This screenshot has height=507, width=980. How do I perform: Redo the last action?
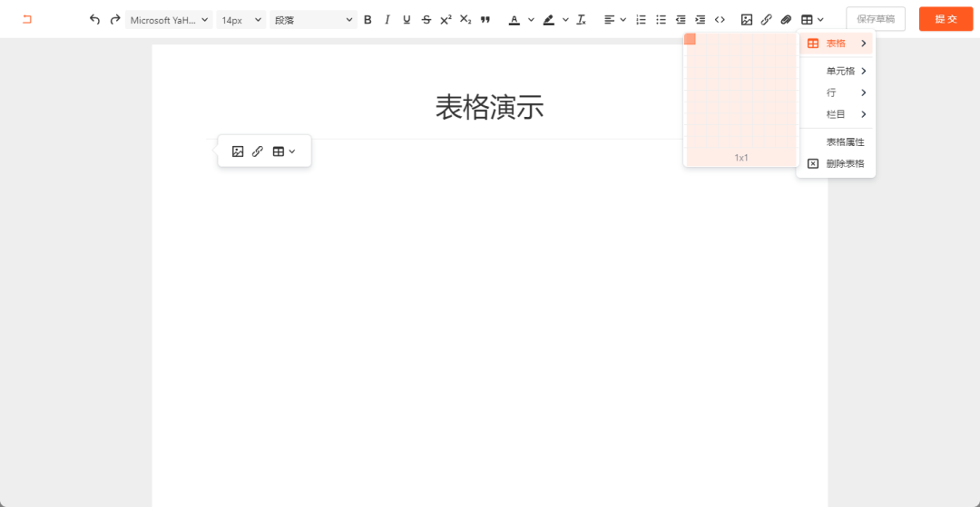click(114, 19)
